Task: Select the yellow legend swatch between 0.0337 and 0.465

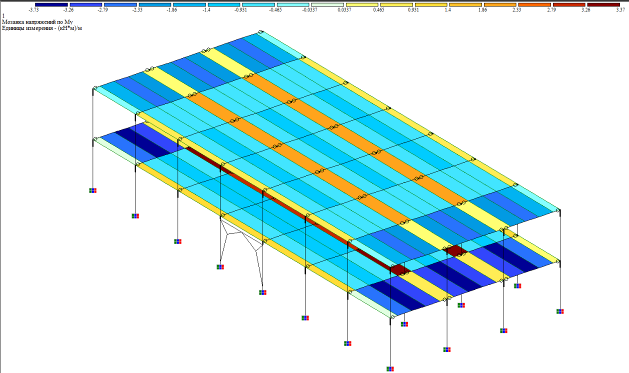Action: point(362,5)
